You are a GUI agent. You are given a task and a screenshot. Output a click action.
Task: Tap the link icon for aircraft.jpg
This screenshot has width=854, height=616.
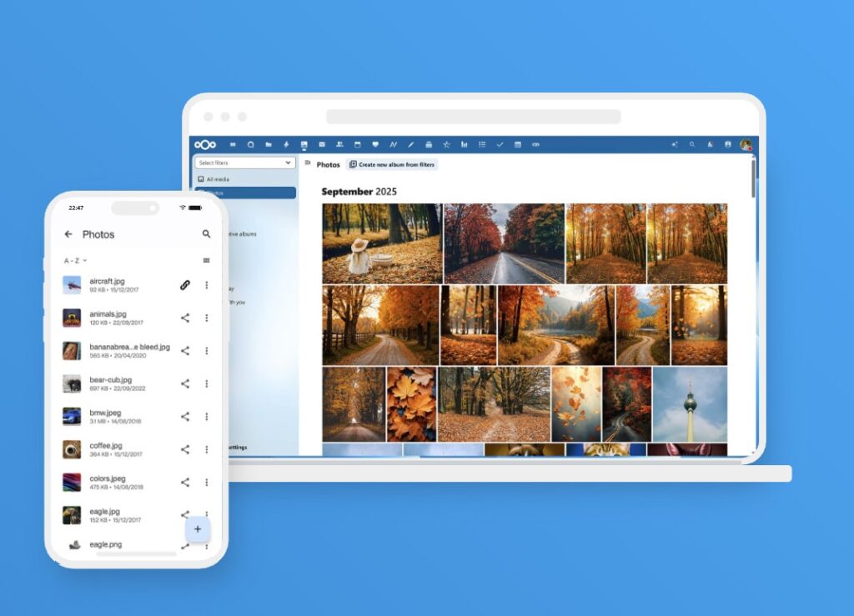coord(185,285)
